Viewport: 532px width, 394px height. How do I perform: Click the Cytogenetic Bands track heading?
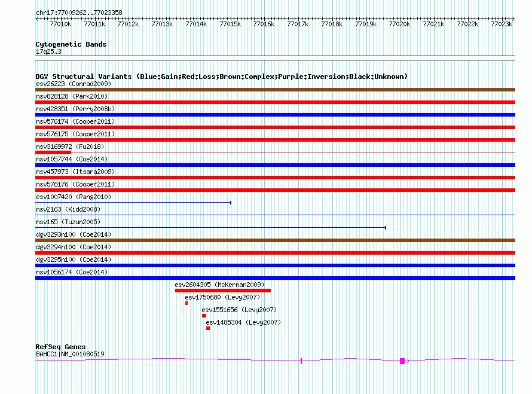pyautogui.click(x=71, y=44)
